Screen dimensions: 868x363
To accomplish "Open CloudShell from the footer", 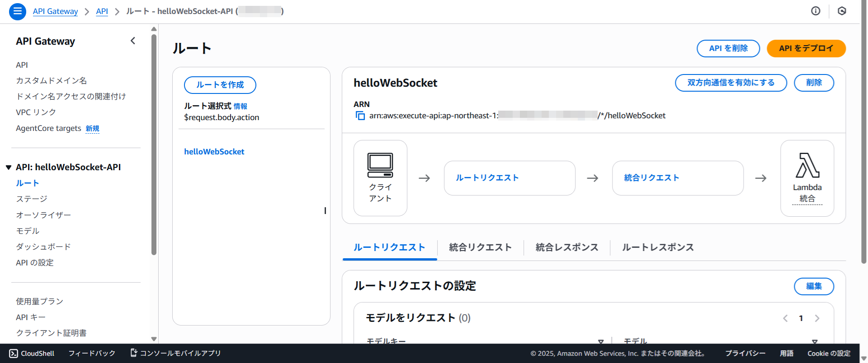I will (32, 353).
